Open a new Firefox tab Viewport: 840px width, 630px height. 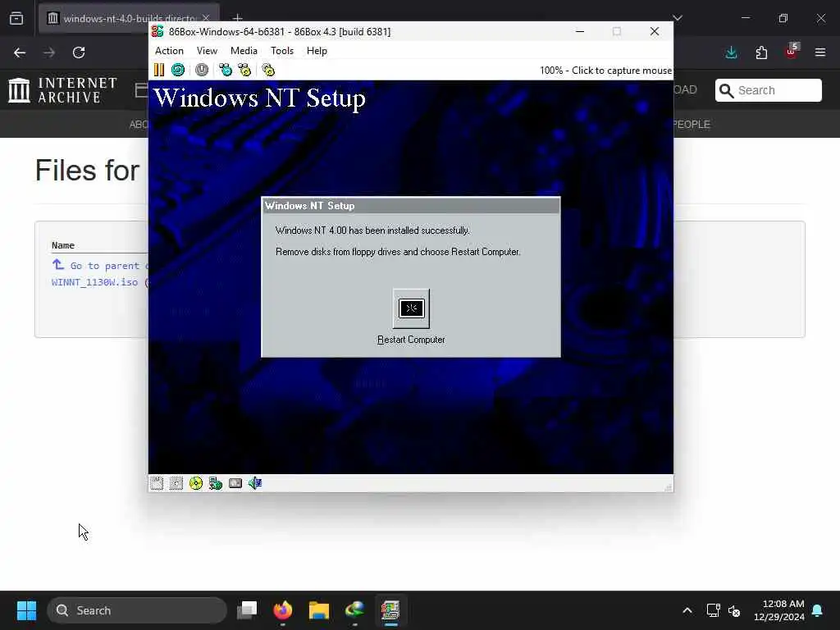[237, 18]
